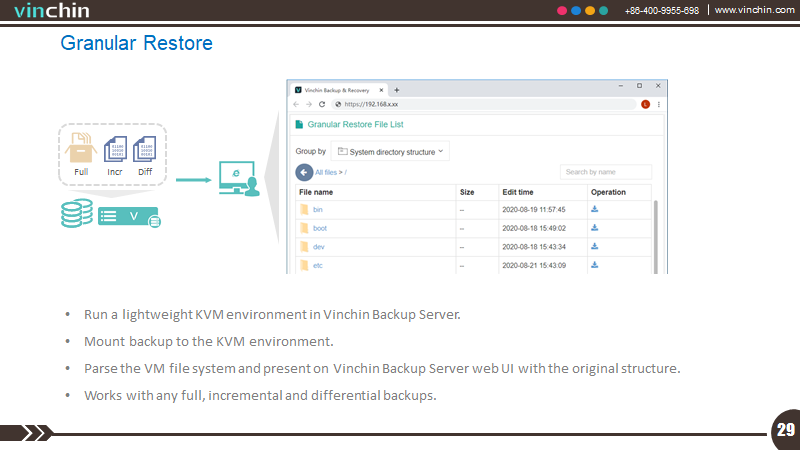
Task: Click the edit time 2020-08-19 11:57:45
Action: tap(534, 210)
